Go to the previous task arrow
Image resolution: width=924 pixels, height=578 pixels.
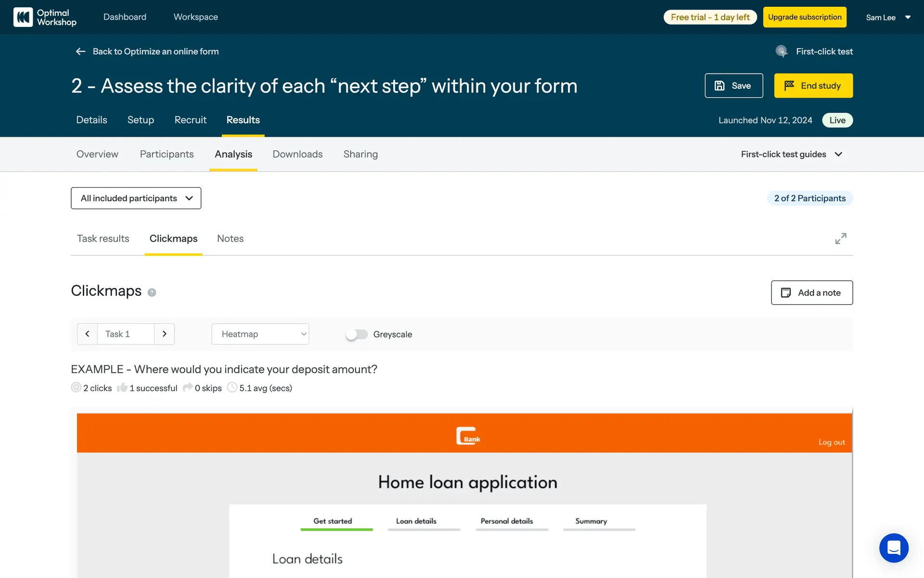click(87, 334)
